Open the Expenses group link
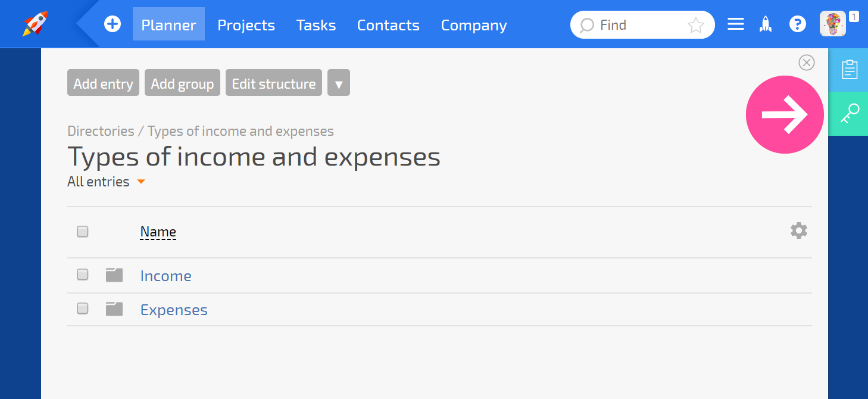This screenshot has height=399, width=868. pos(174,310)
